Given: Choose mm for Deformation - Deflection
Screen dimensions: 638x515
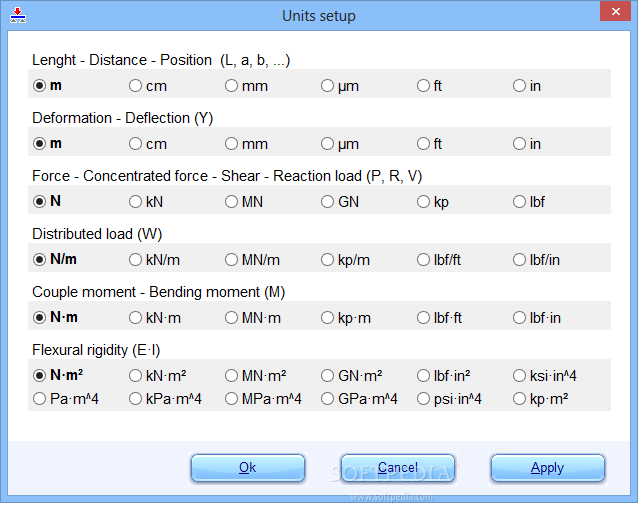Looking at the screenshot, I should (247, 144).
